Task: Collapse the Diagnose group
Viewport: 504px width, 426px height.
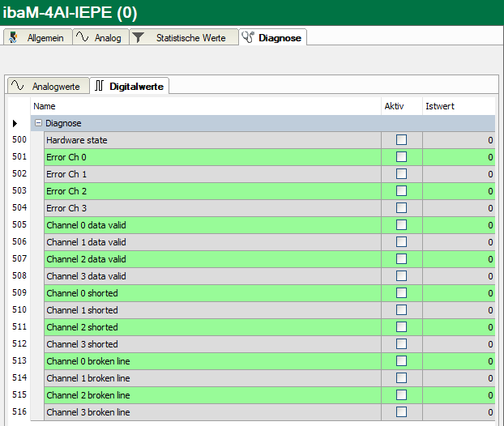Action: [x=38, y=123]
